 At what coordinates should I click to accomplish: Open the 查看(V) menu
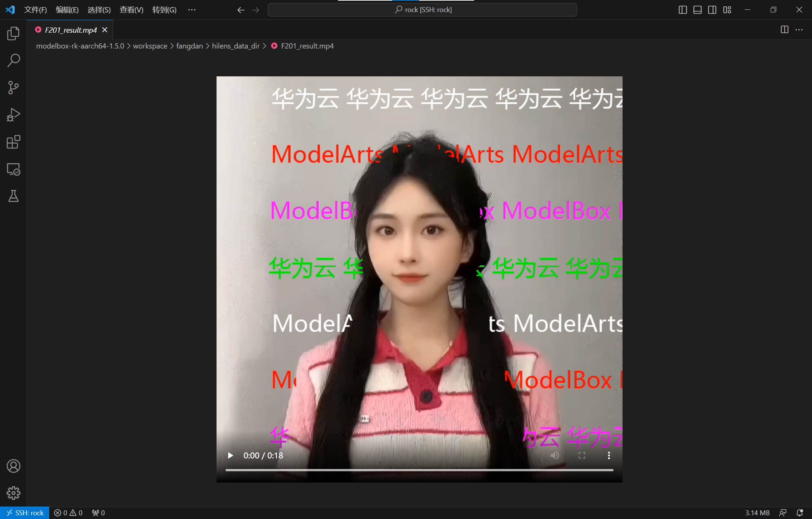point(131,10)
